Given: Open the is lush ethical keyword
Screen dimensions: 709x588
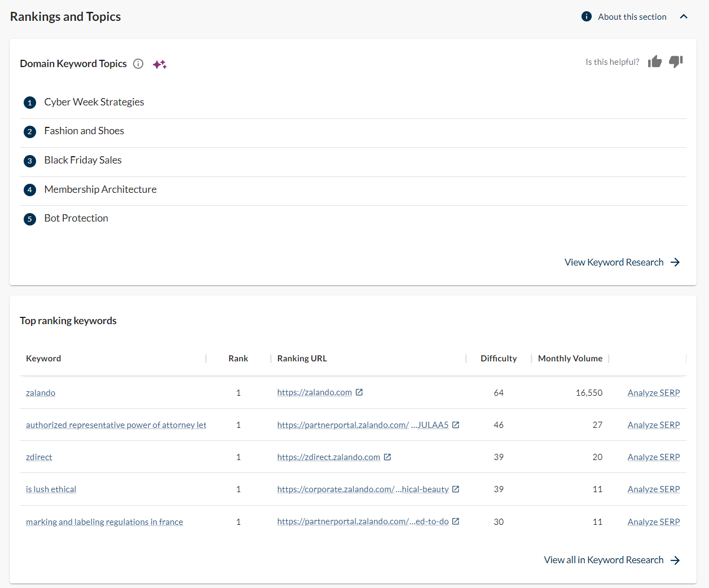Looking at the screenshot, I should [x=51, y=489].
